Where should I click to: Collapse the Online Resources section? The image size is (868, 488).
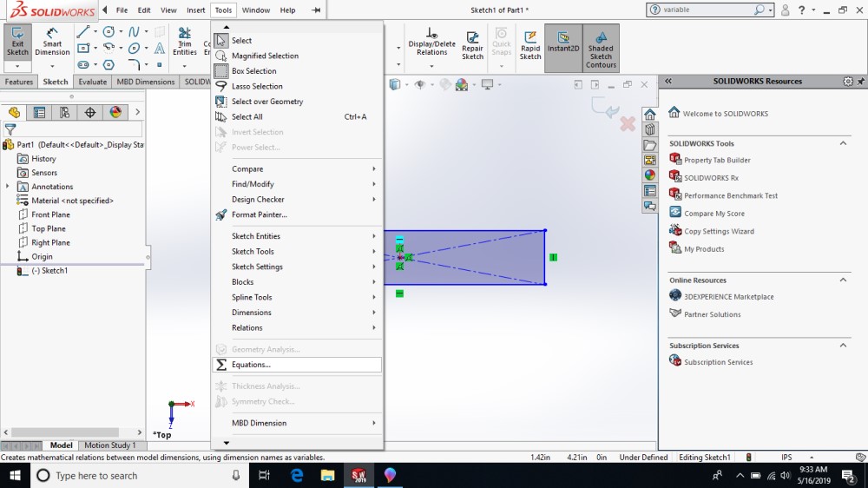tap(843, 280)
